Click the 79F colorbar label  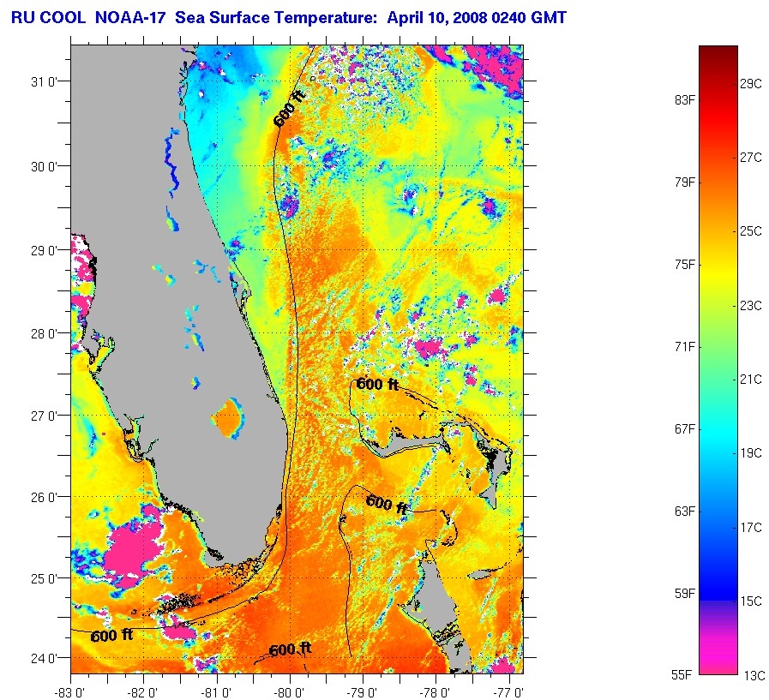(685, 182)
